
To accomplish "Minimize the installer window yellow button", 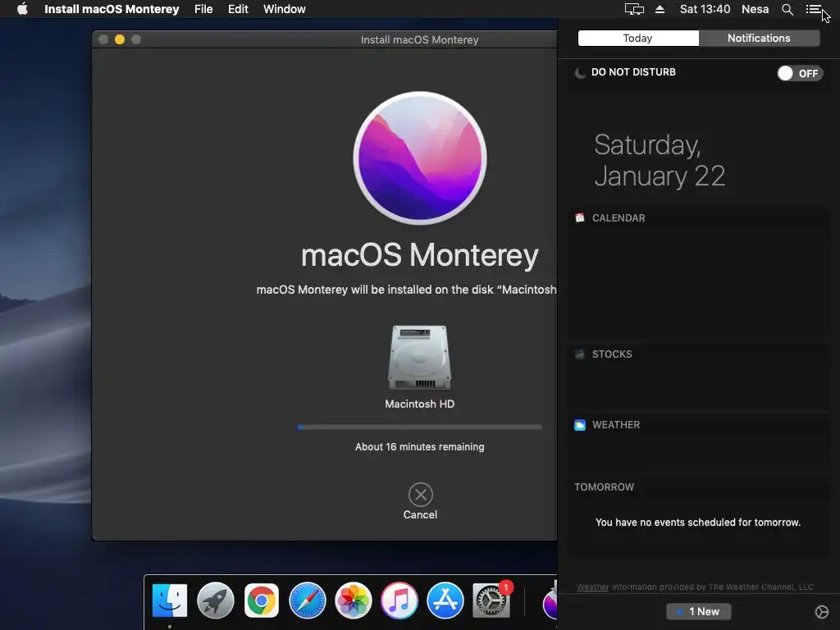I will pos(120,39).
